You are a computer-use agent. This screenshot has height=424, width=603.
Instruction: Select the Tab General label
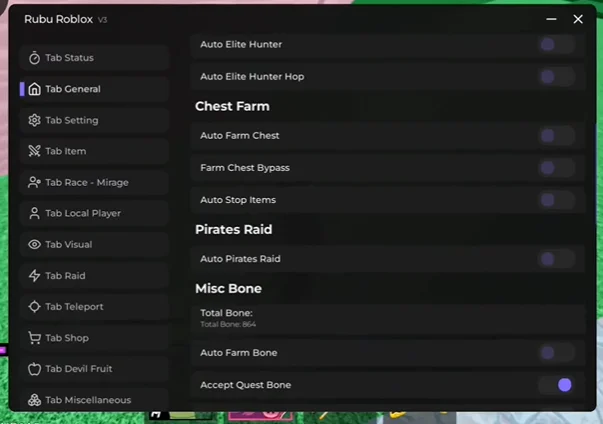pyautogui.click(x=73, y=89)
